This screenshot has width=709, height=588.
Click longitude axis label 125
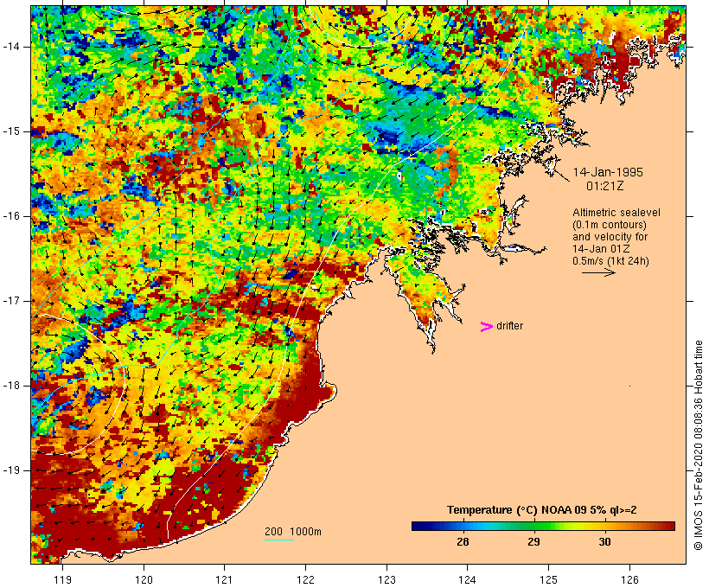[548, 580]
